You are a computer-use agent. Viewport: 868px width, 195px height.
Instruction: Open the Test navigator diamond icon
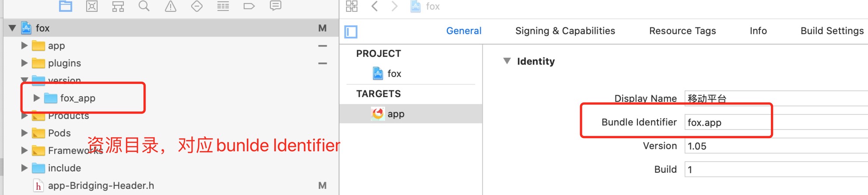coord(197,6)
